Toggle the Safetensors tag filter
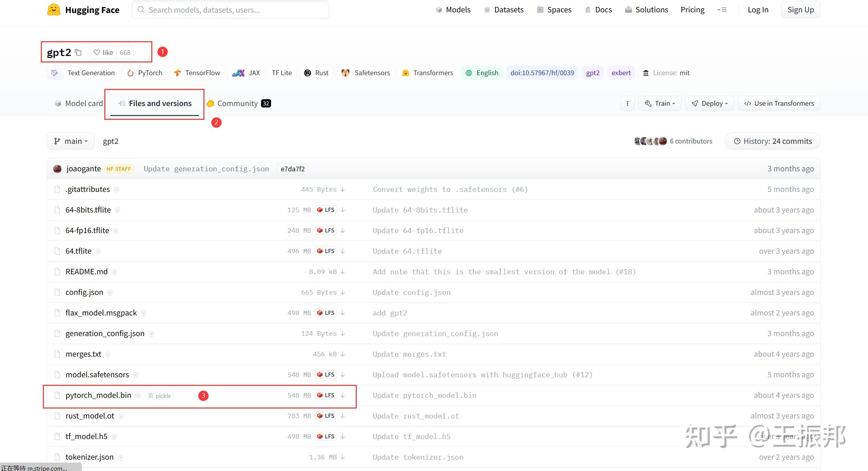 (x=365, y=73)
